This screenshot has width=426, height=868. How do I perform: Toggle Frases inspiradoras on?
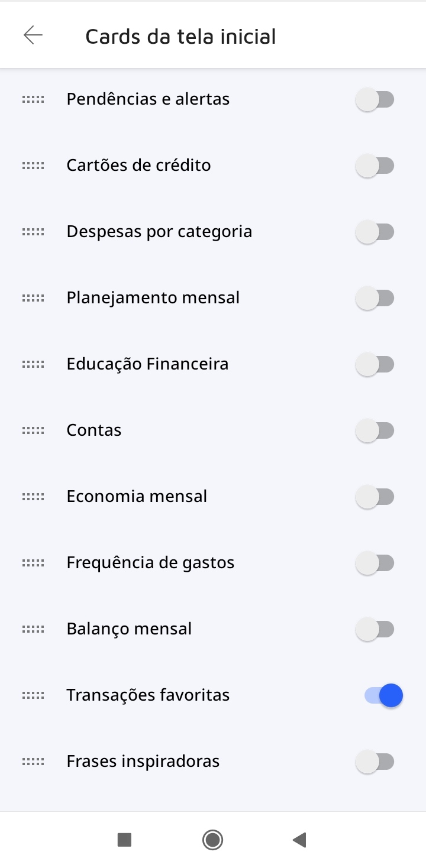[x=375, y=762]
